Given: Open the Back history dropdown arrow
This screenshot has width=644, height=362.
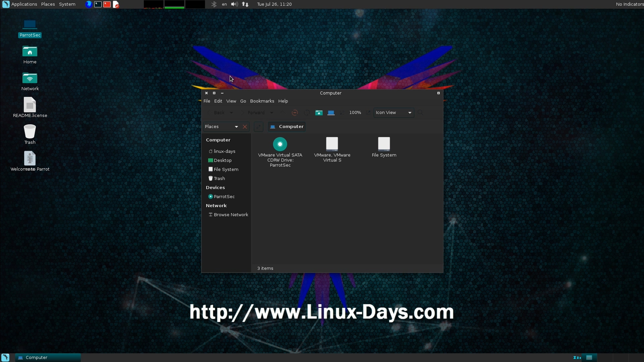Looking at the screenshot, I should point(231,113).
